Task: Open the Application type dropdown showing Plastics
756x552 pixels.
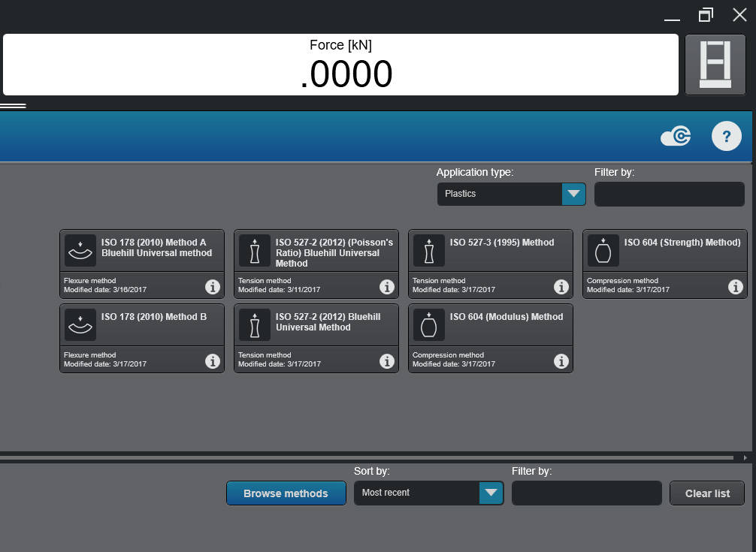Action: tap(573, 194)
